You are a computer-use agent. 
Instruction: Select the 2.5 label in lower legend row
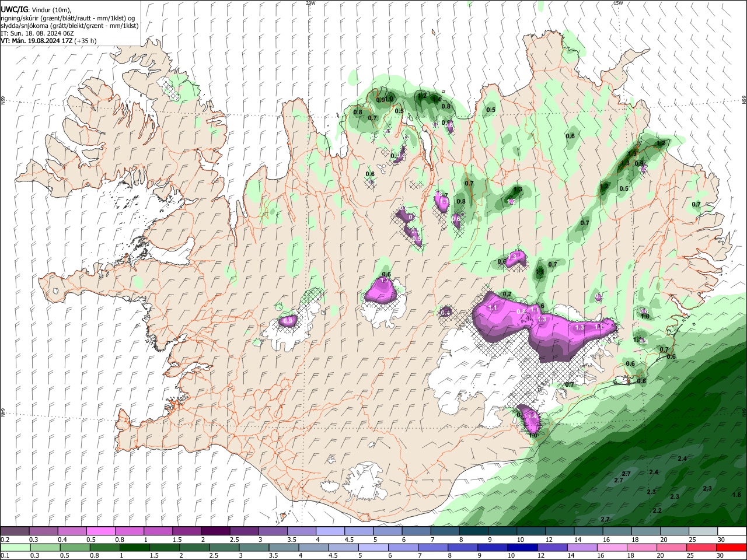(x=214, y=555)
